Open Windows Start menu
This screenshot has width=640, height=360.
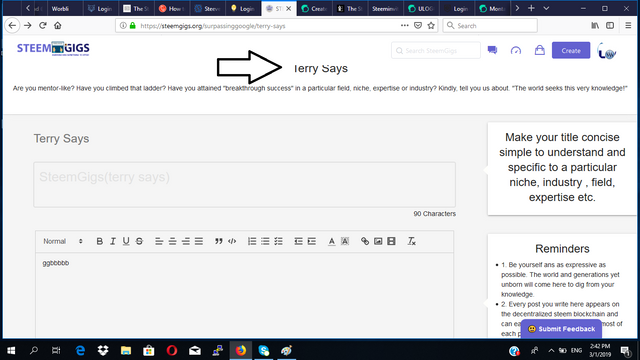tap(11, 350)
